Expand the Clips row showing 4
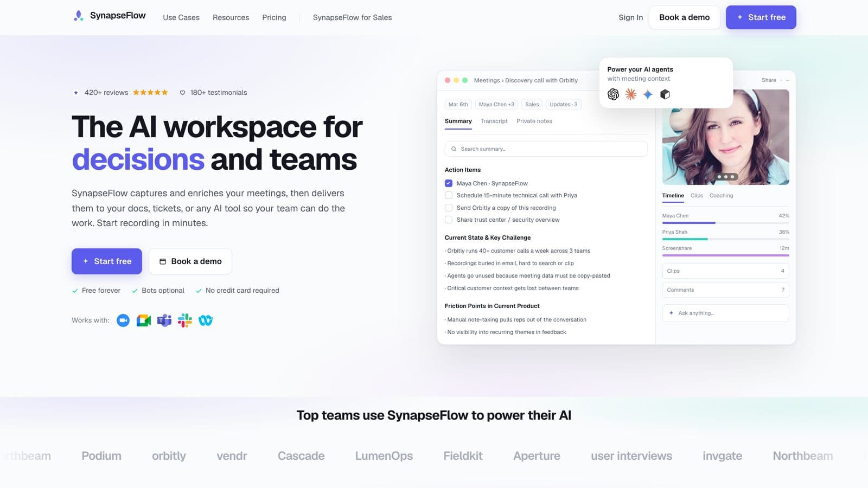 pyautogui.click(x=725, y=271)
